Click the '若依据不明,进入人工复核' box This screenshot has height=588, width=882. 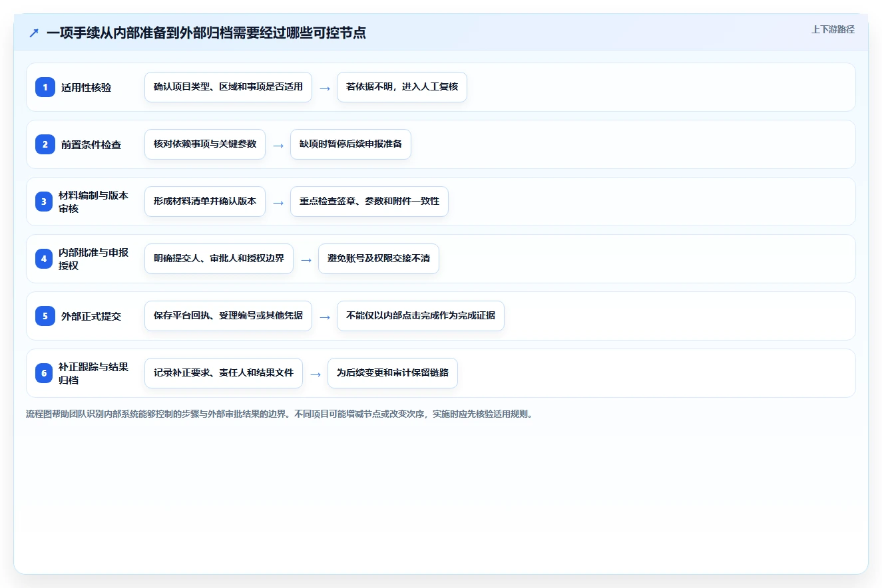point(402,87)
